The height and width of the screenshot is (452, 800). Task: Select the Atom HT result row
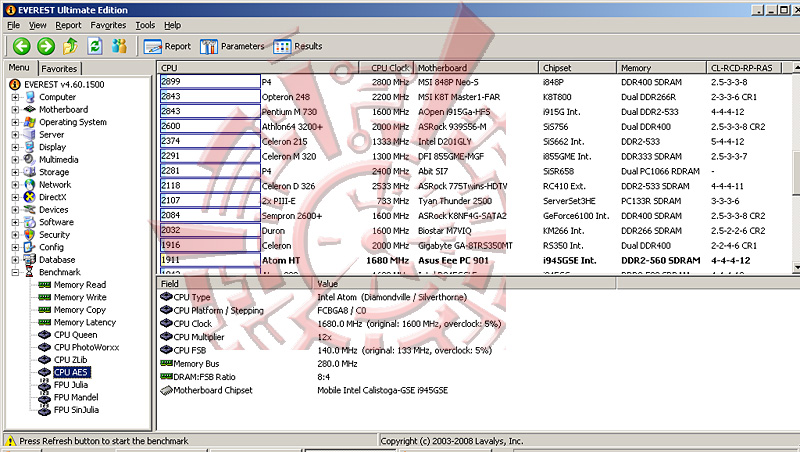coord(476,261)
